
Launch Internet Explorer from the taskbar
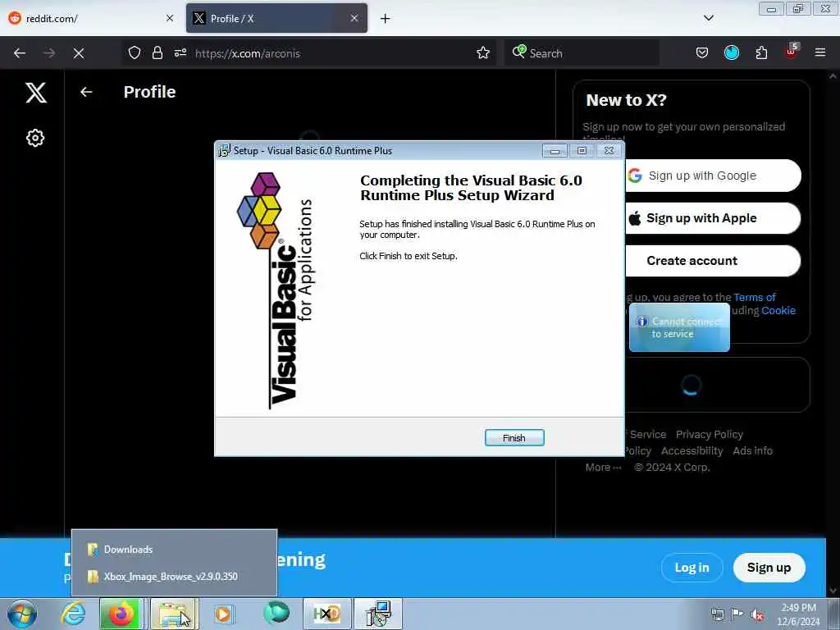73,614
